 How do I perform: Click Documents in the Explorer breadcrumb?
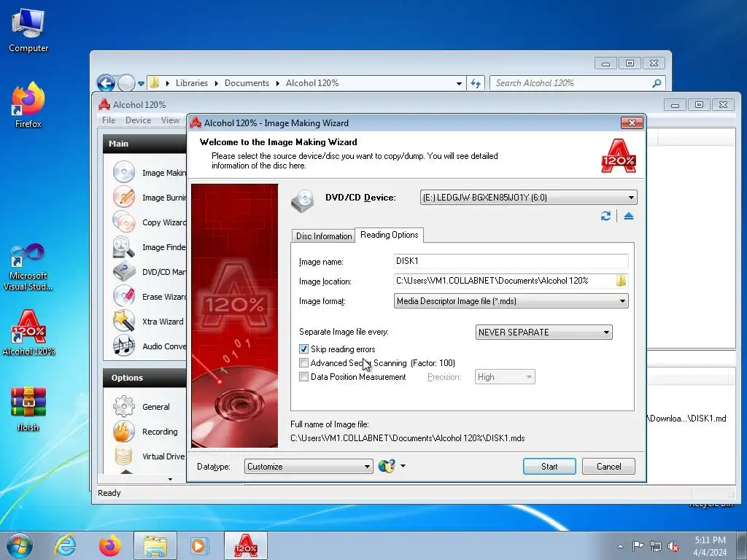click(x=247, y=83)
